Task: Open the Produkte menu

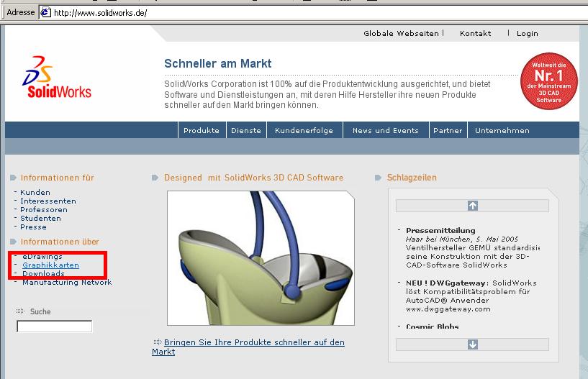Action: [x=202, y=130]
